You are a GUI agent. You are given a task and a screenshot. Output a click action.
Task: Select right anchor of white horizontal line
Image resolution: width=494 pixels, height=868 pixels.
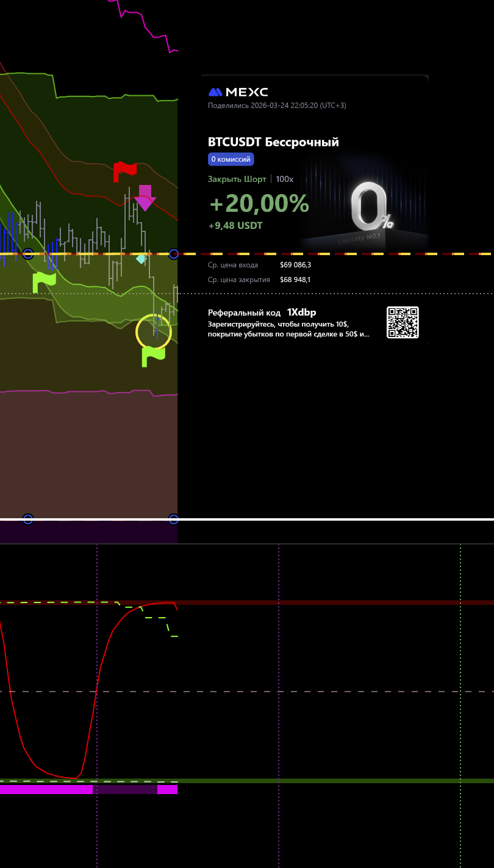point(174,519)
